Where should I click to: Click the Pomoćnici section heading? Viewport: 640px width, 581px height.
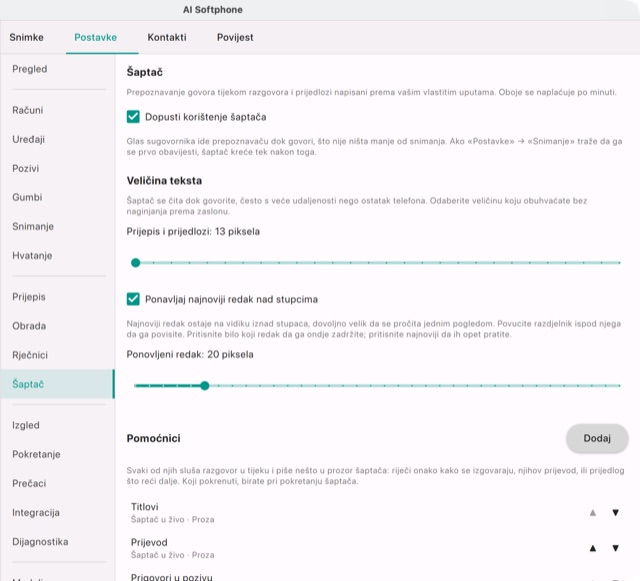pos(153,438)
